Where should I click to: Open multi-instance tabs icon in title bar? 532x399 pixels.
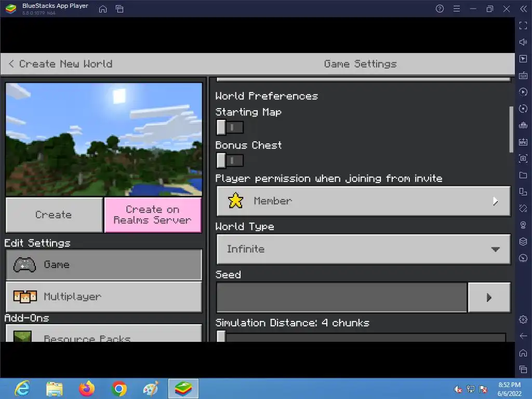coord(119,9)
